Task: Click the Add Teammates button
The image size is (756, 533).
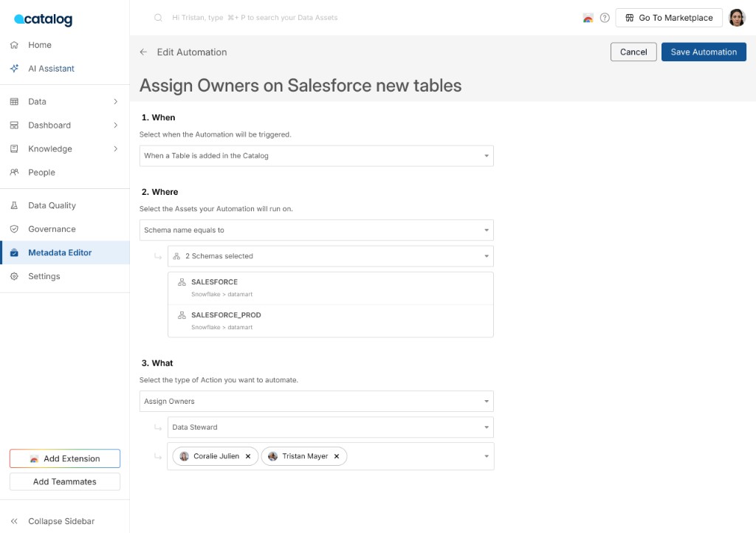Action: pos(65,482)
